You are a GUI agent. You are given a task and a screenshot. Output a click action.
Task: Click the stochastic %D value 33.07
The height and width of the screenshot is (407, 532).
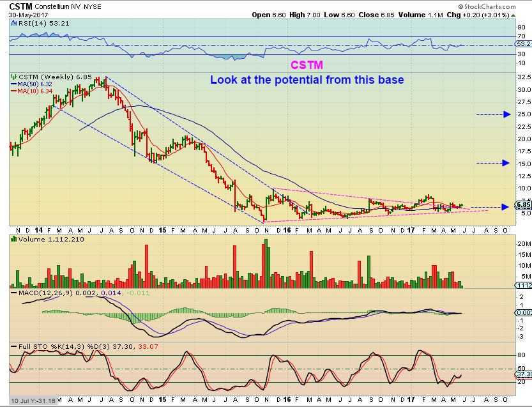(x=148, y=346)
